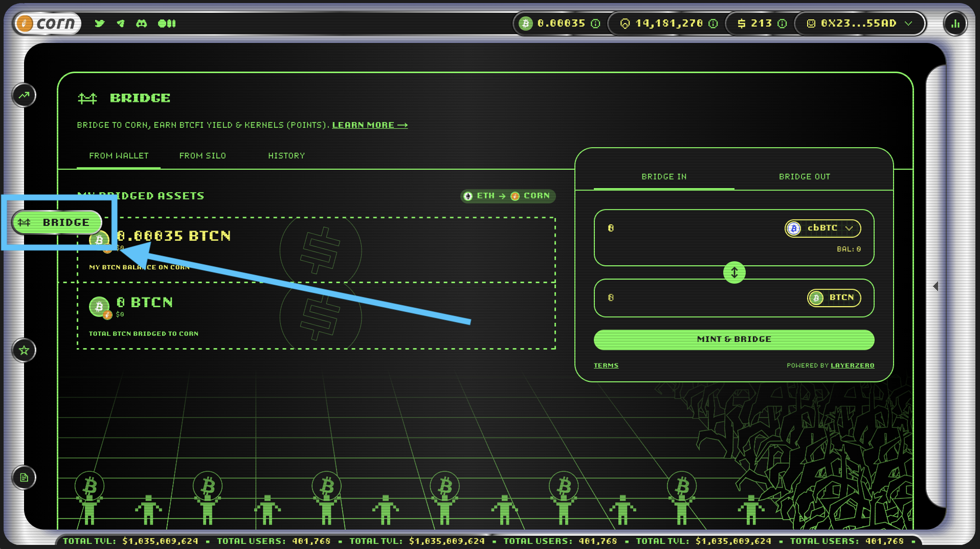This screenshot has width=980, height=549.
Task: Click info icon beside 213
Action: click(x=782, y=24)
